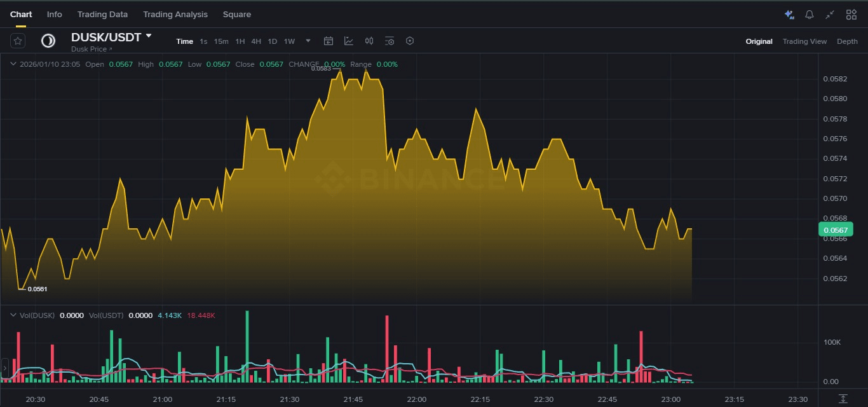Image resolution: width=868 pixels, height=407 pixels.
Task: Add DUSK/USDT to favorites with star icon
Action: (18, 41)
